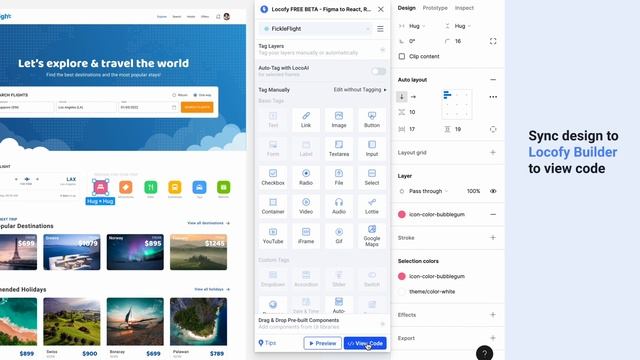
Task: Remove auto layout with minus button
Action: tap(493, 80)
